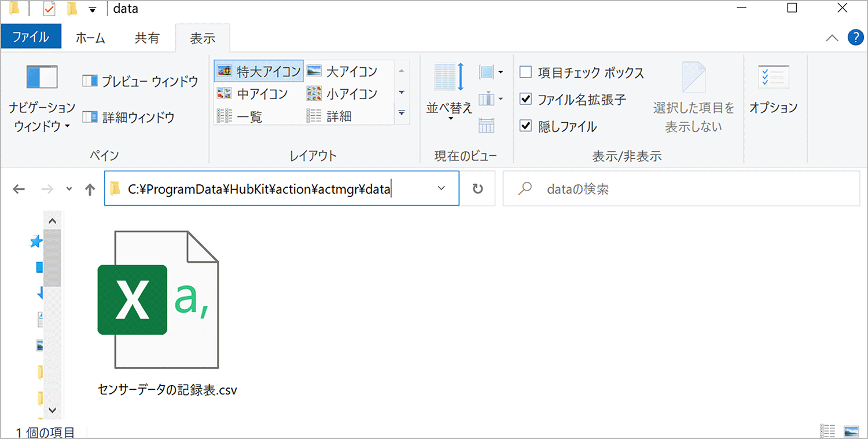Open Options (オプション) button
This screenshot has height=439, width=868.
point(773,90)
